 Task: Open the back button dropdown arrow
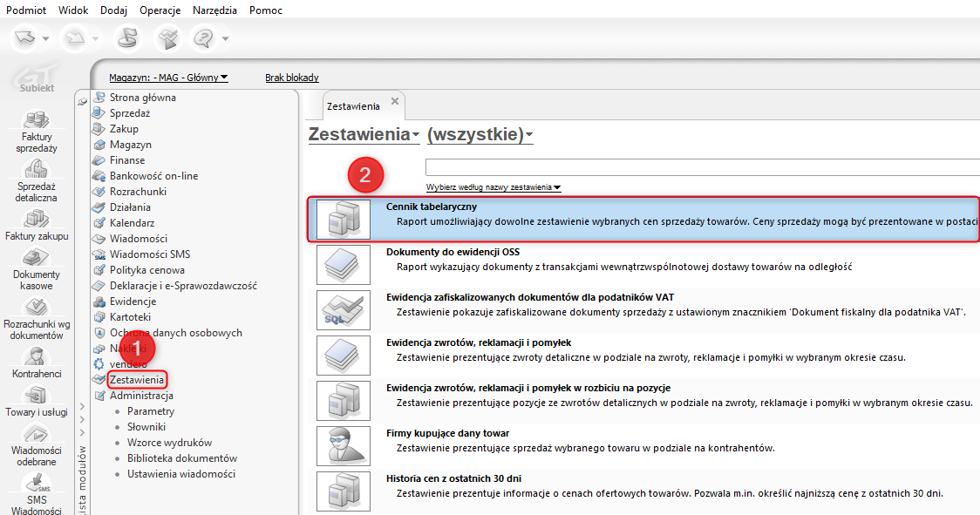coord(45,38)
